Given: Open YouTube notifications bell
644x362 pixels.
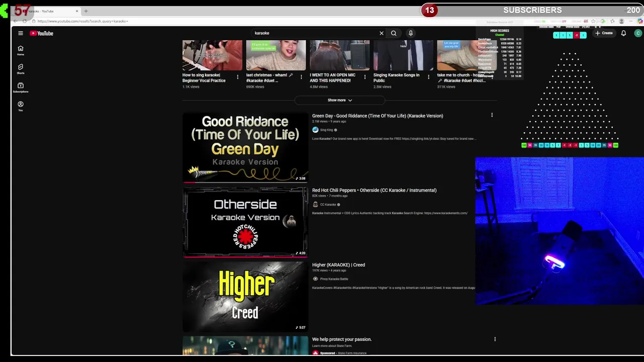Looking at the screenshot, I should tap(623, 33).
